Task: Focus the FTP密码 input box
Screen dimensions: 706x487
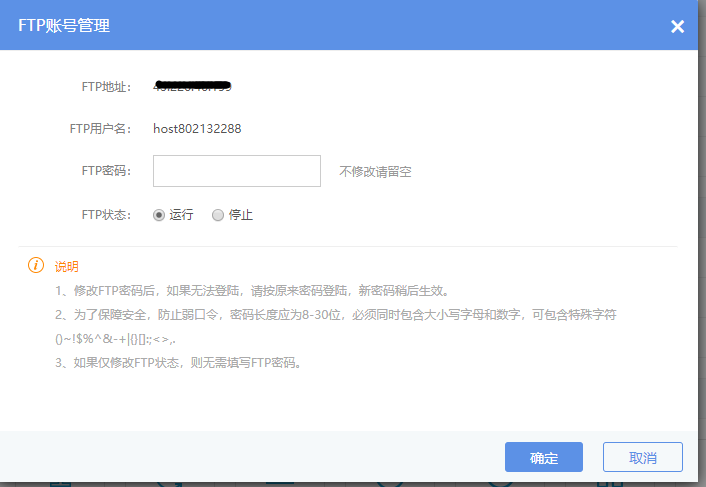Action: (x=236, y=171)
